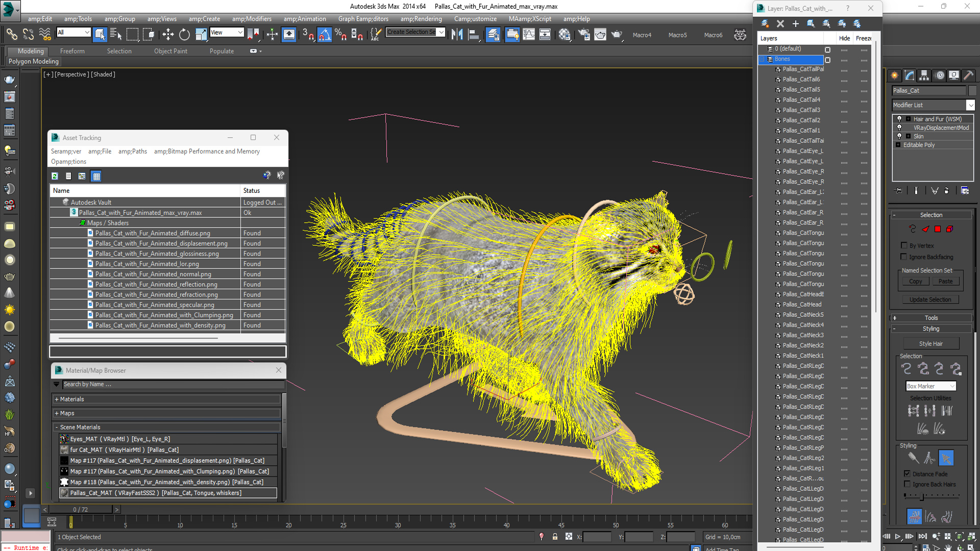Click the Paste named selection button
Viewport: 980px width, 551px height.
945,281
